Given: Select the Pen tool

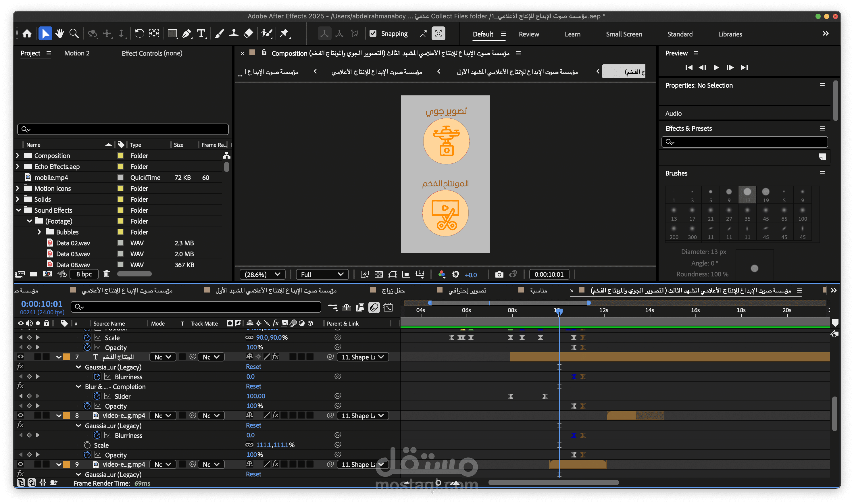Looking at the screenshot, I should 186,33.
